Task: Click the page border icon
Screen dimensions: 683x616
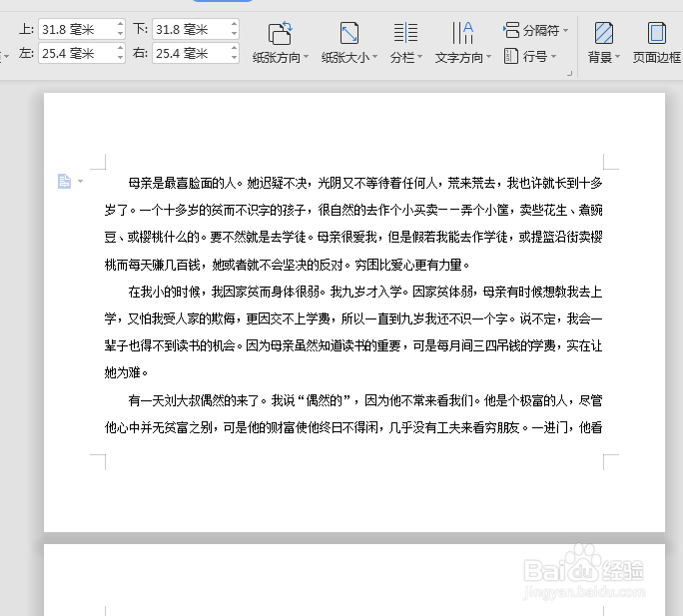Action: 657,33
